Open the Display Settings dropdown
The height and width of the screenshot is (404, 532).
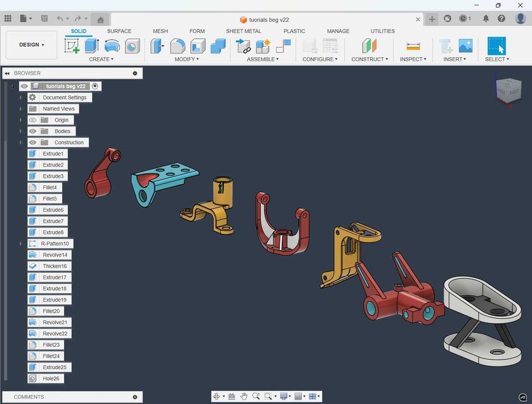click(x=285, y=396)
